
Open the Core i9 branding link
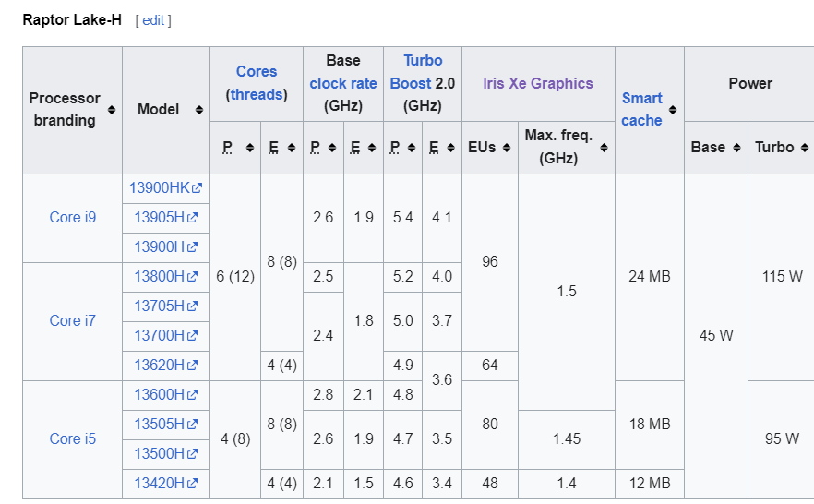click(x=73, y=218)
